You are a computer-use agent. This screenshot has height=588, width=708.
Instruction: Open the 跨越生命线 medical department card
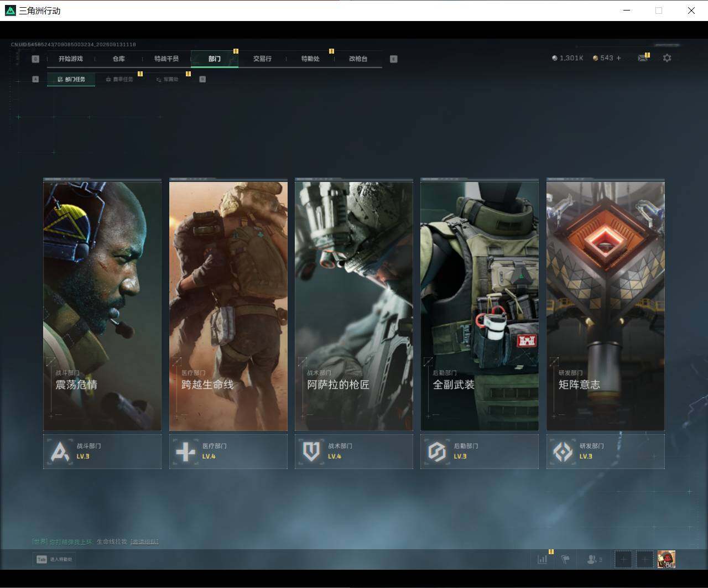[x=228, y=304]
